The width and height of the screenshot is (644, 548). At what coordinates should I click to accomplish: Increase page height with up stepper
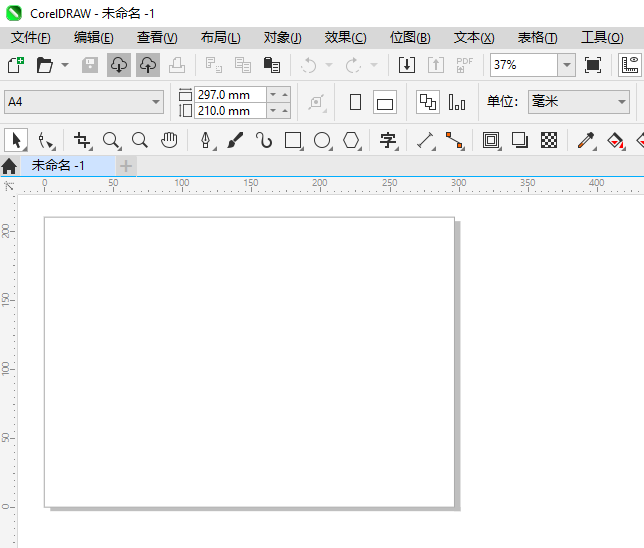point(285,111)
